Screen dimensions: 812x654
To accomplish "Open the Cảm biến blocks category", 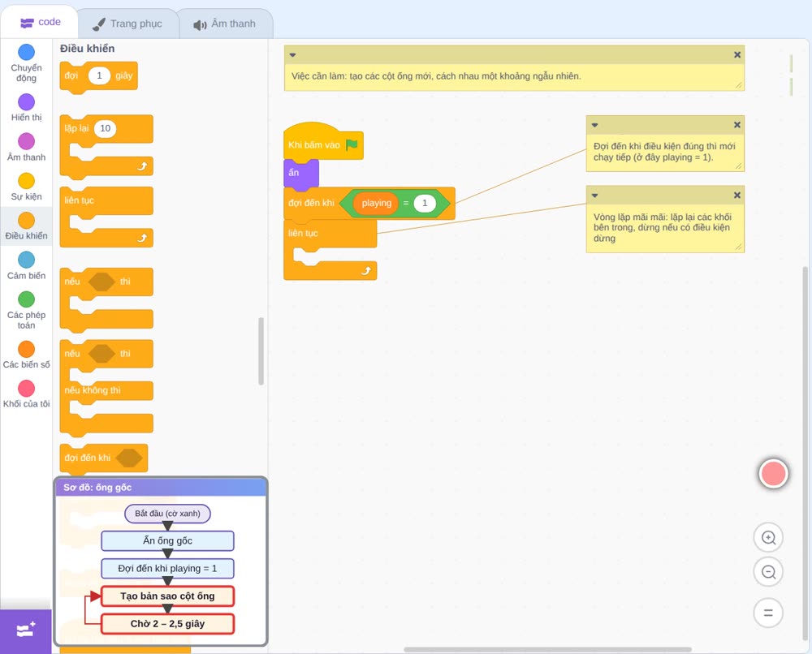I will pos(26,265).
